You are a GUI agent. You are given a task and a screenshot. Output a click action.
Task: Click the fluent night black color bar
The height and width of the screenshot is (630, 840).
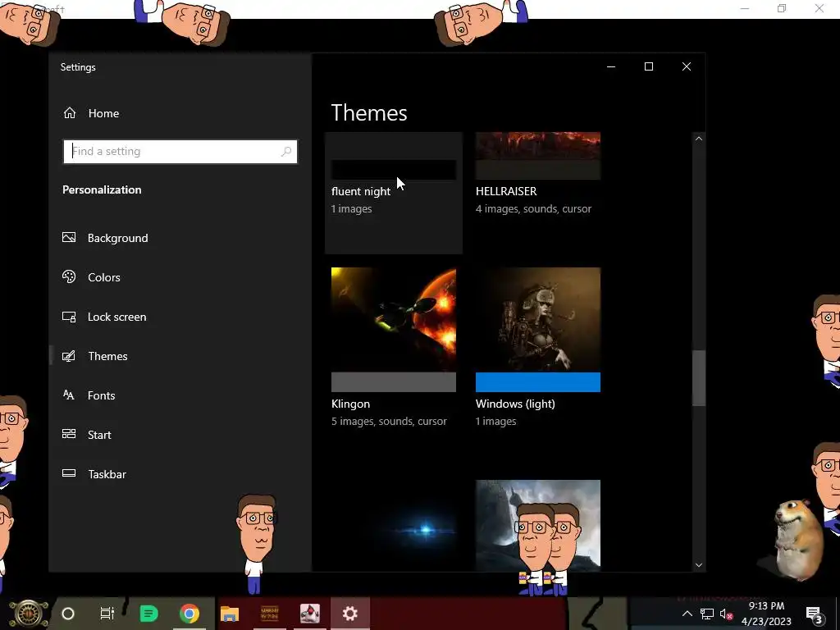(x=393, y=170)
